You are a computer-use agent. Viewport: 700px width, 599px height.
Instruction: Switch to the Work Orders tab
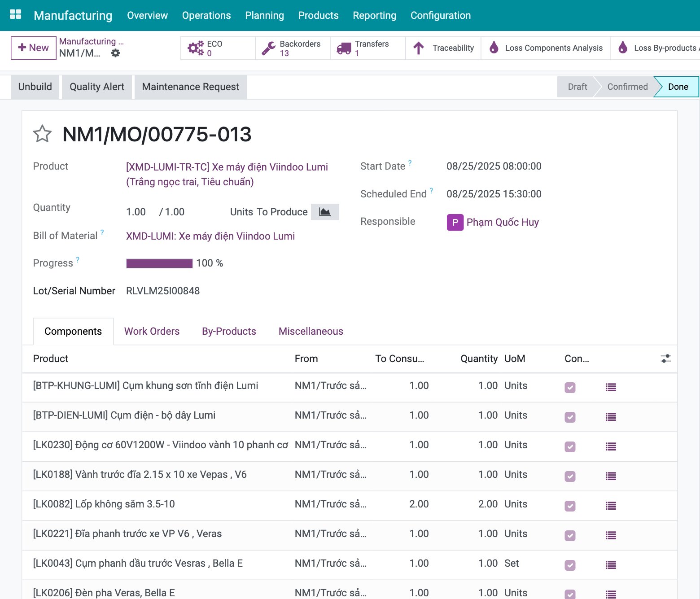click(152, 331)
